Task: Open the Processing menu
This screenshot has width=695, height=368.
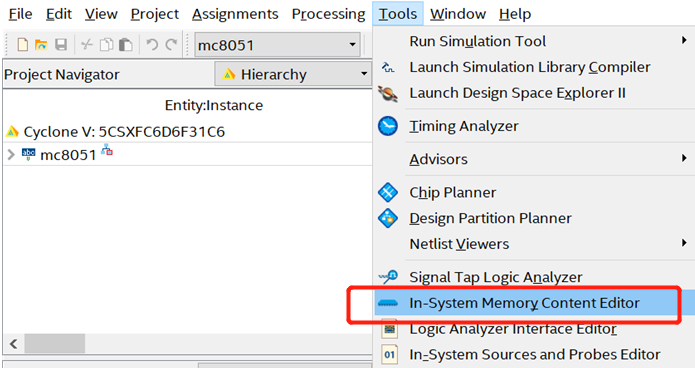Action: point(328,14)
